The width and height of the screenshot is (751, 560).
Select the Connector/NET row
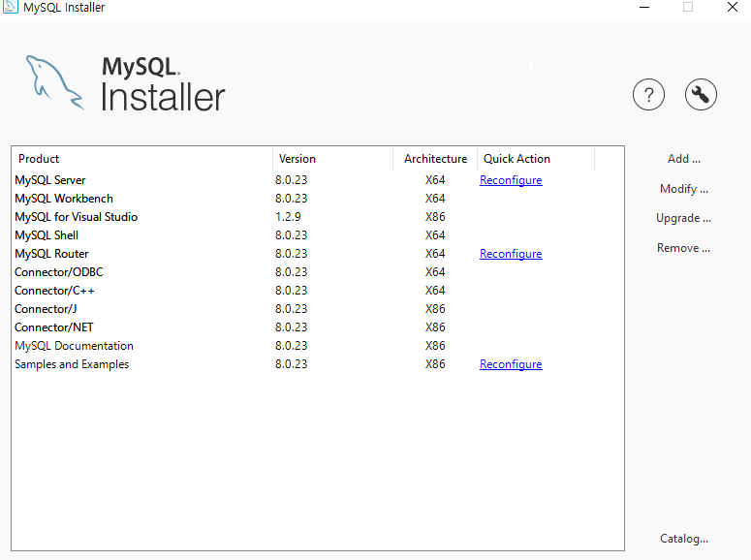(318, 327)
